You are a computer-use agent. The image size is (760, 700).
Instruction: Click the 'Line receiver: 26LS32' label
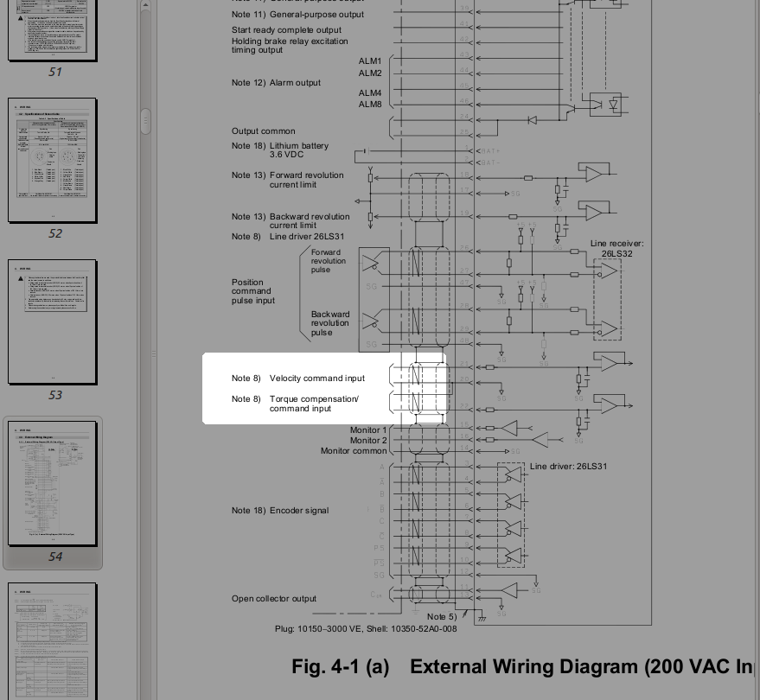pos(617,249)
